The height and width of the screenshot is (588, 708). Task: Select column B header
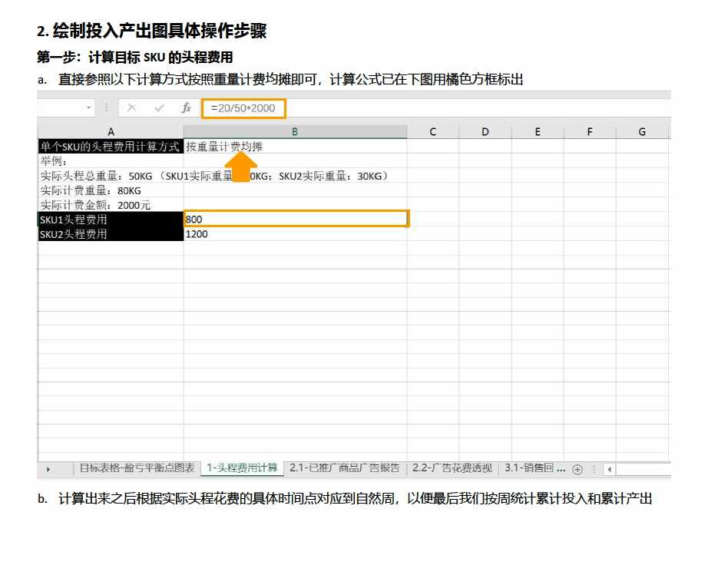click(295, 132)
